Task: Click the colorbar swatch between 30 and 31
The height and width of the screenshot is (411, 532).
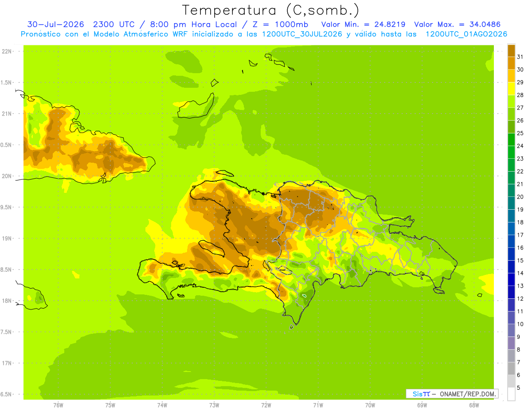Action: pos(511,63)
